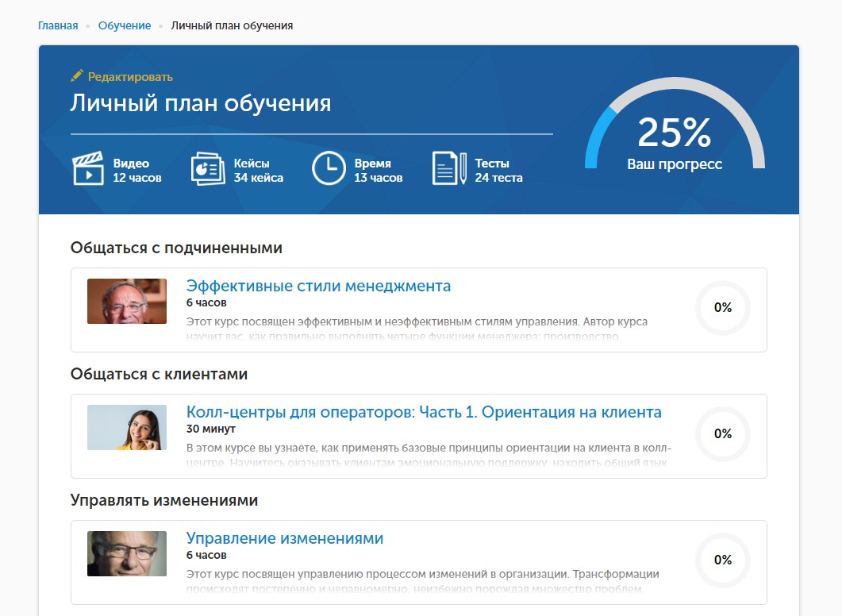Image resolution: width=842 pixels, height=616 pixels.
Task: Click the Тесты document icon
Action: tap(449, 168)
